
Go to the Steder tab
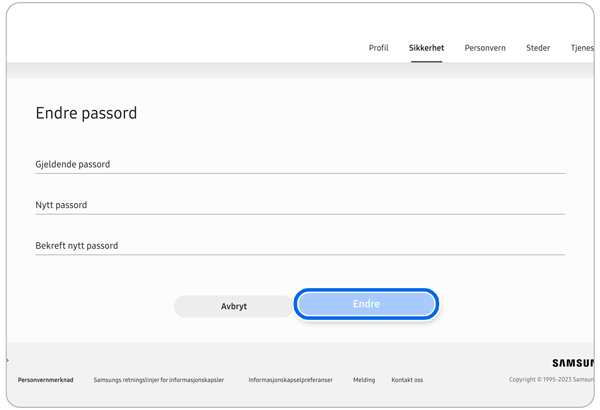tap(538, 48)
